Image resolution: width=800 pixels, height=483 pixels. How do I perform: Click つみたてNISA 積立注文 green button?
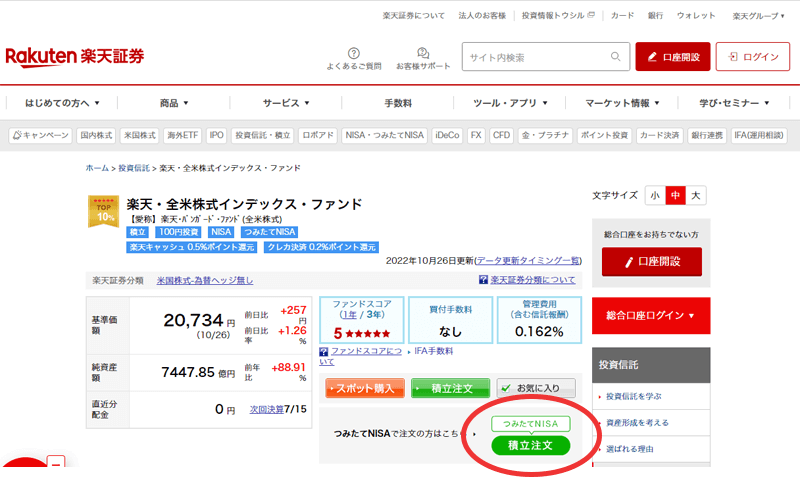pos(531,445)
